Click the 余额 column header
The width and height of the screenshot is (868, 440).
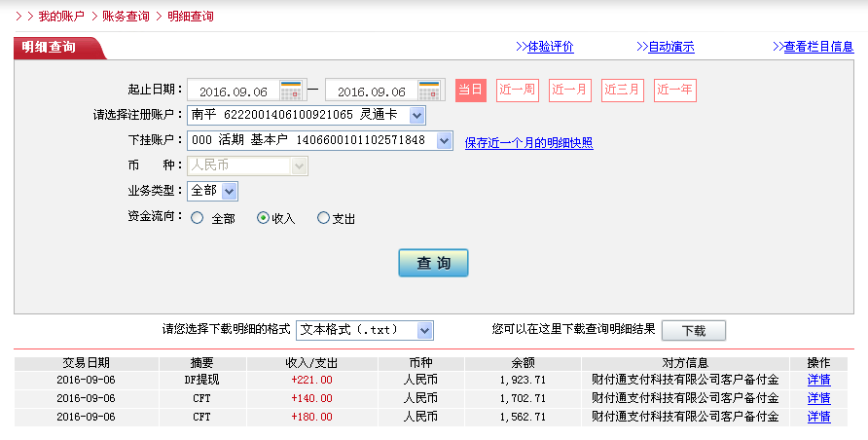(524, 363)
